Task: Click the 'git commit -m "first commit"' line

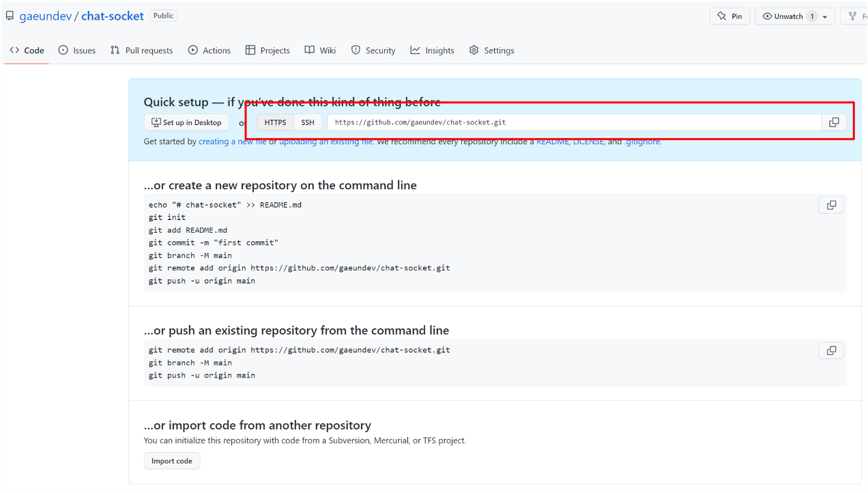Action: [x=214, y=242]
